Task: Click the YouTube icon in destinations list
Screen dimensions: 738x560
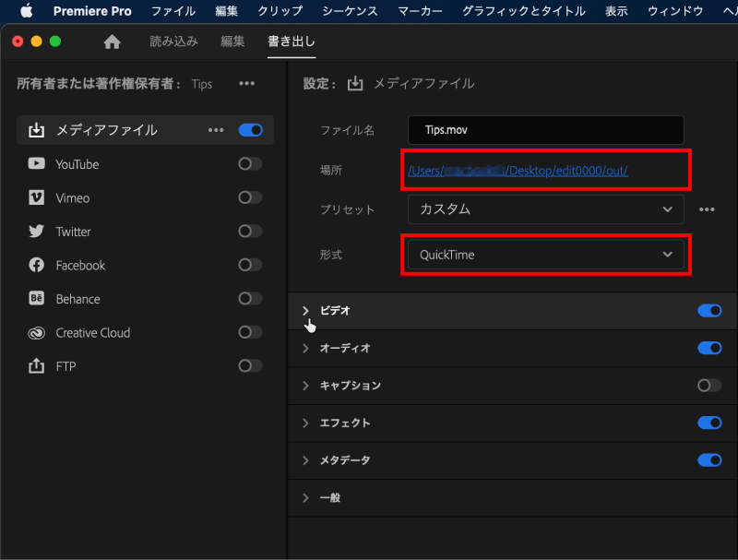Action: coord(36,164)
